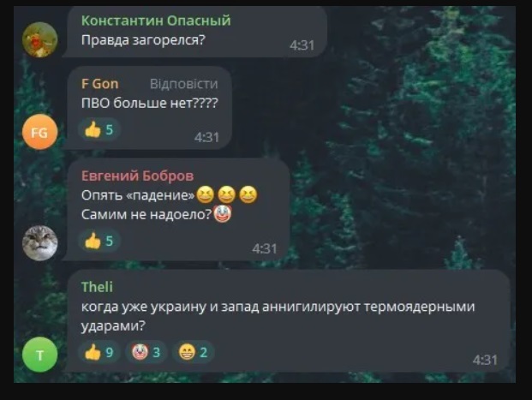
Task: Click the first laughing emoji after «падение»
Action: [x=205, y=194]
